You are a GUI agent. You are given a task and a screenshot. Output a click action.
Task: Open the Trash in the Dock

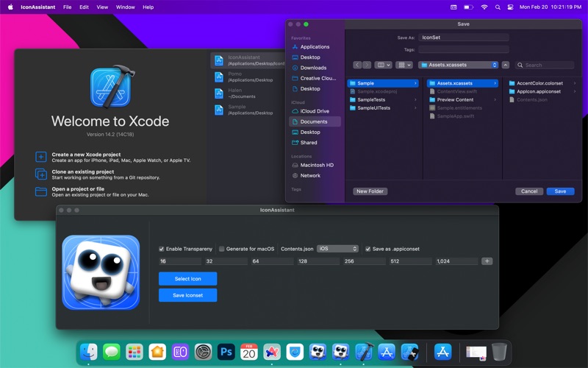click(x=500, y=352)
